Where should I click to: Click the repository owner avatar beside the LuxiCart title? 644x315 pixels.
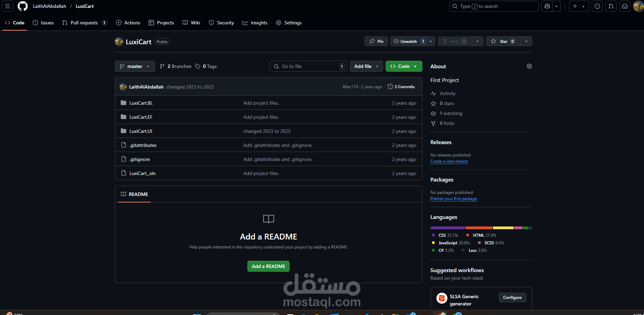[119, 42]
